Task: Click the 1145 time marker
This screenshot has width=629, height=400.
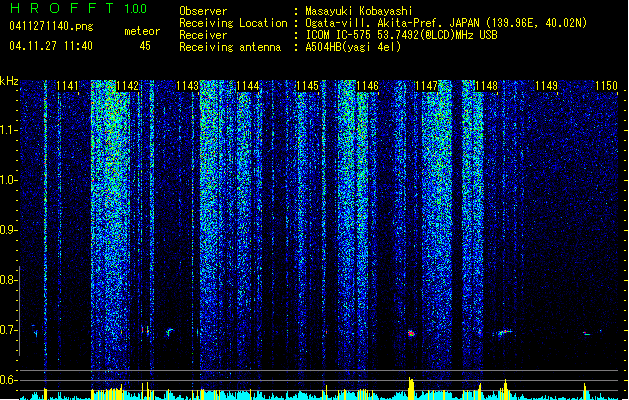Action: [307, 86]
